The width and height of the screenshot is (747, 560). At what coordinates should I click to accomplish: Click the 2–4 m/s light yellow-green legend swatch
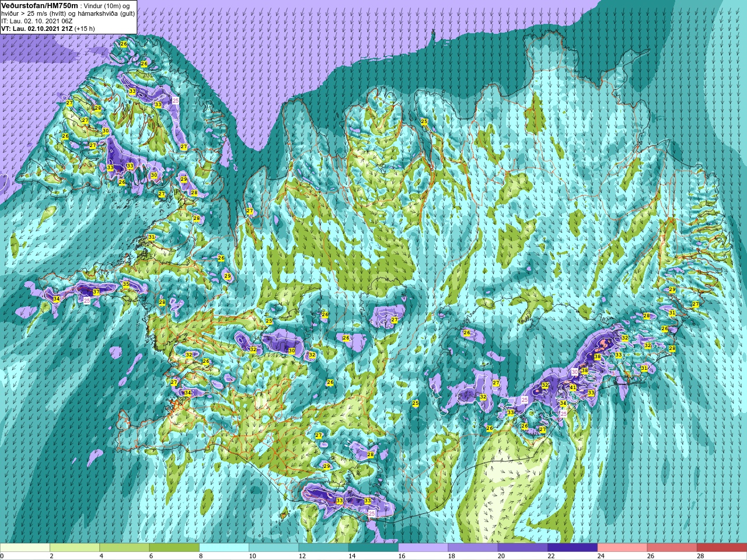tap(75, 548)
